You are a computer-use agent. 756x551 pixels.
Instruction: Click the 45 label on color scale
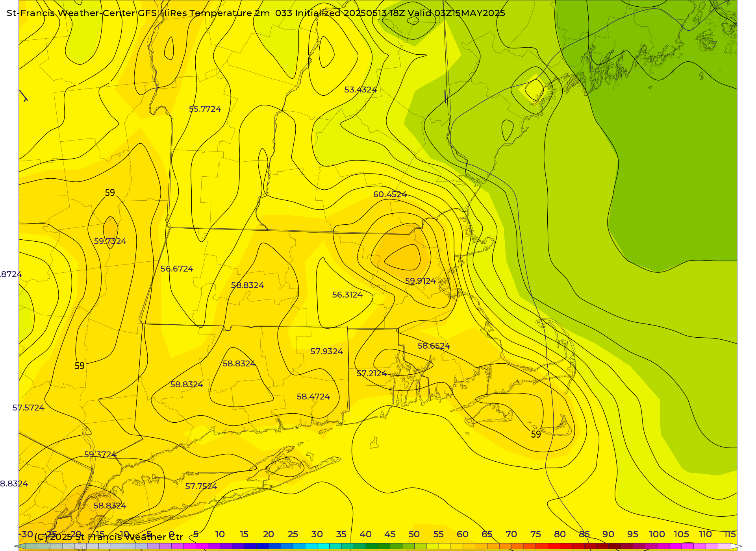390,534
